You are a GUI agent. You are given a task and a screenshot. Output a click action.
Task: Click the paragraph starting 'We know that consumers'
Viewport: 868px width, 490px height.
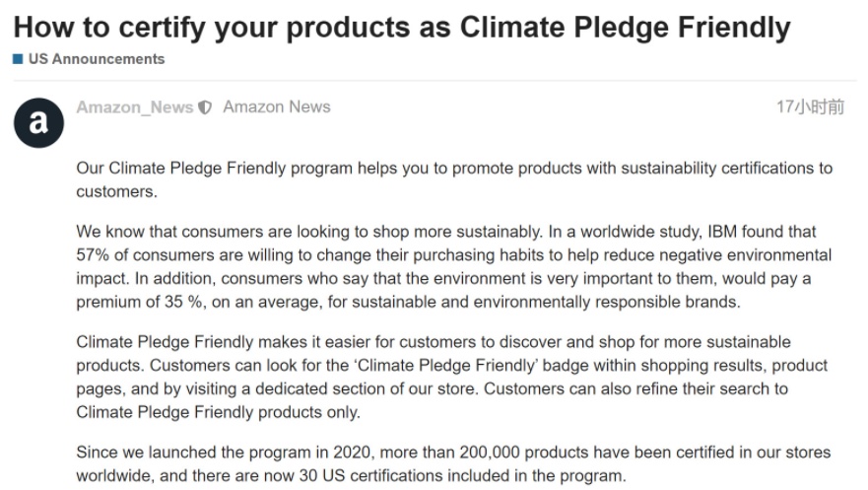pyautogui.click(x=454, y=266)
